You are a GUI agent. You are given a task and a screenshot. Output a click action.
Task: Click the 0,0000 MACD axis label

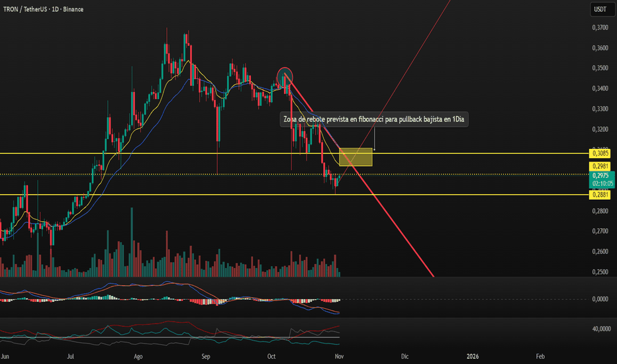click(600, 299)
